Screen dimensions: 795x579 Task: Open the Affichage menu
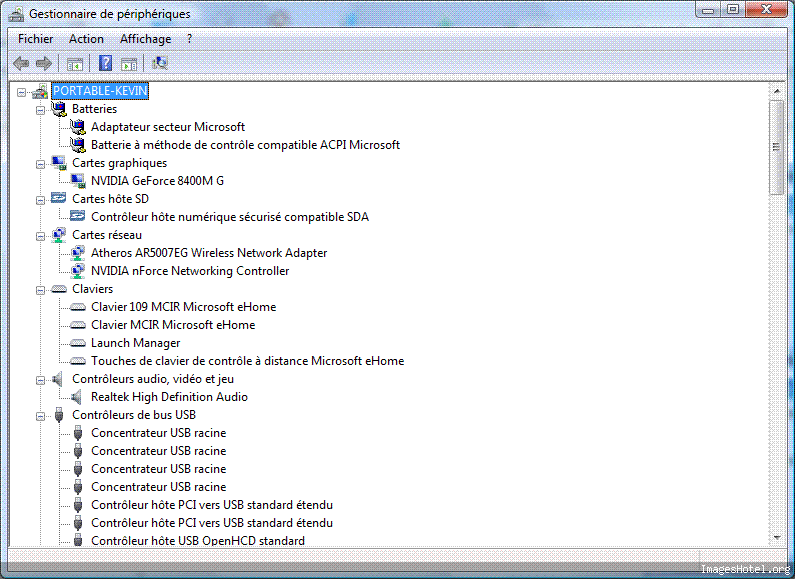pyautogui.click(x=145, y=39)
